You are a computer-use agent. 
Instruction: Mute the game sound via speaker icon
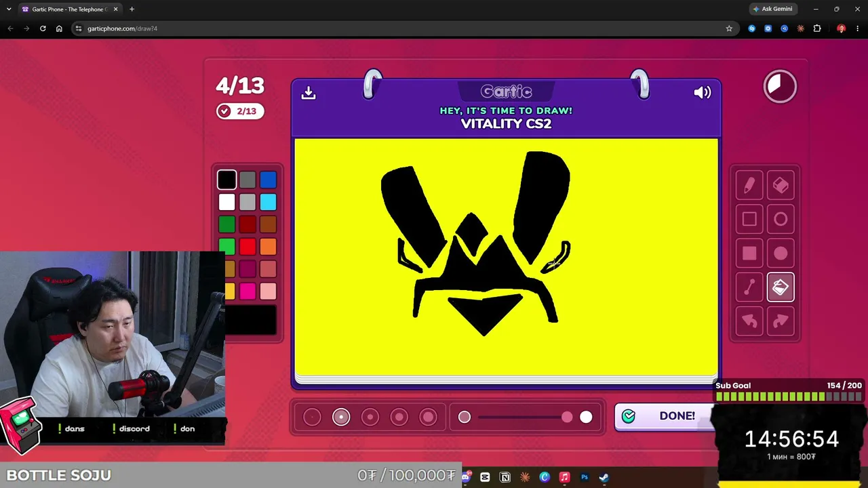pos(703,93)
